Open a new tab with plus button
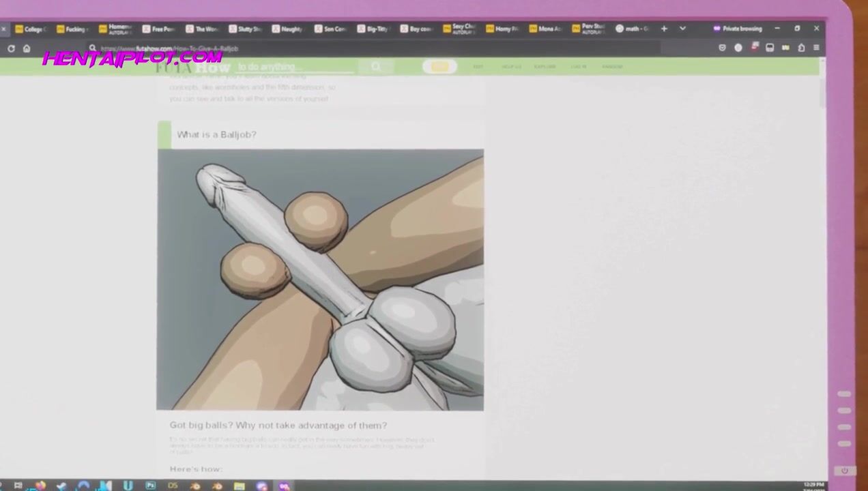 pos(664,29)
